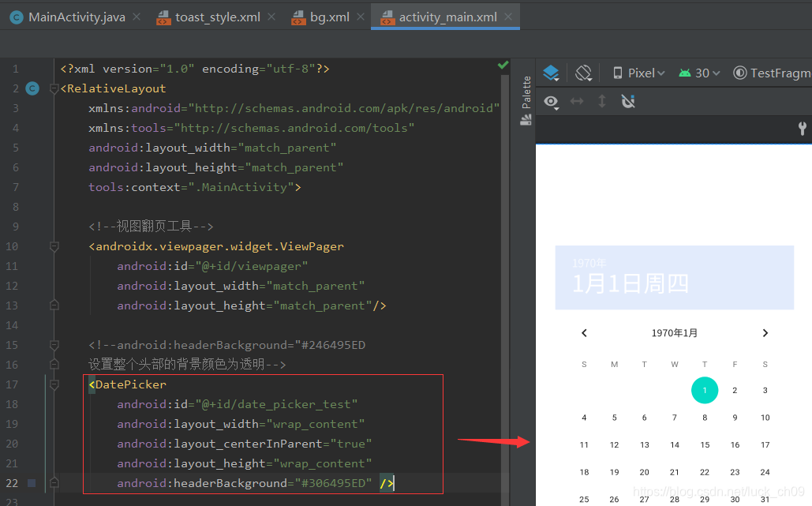This screenshot has width=812, height=506.
Task: Select day 3 in the calendar
Action: [x=765, y=391]
